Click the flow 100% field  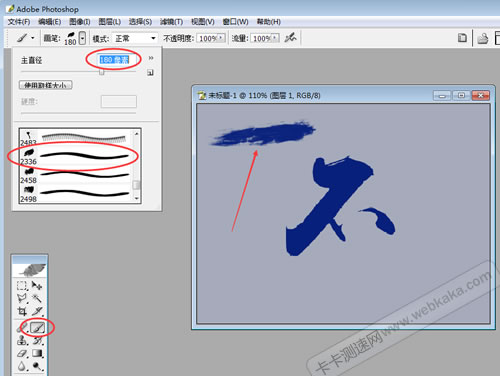click(261, 38)
